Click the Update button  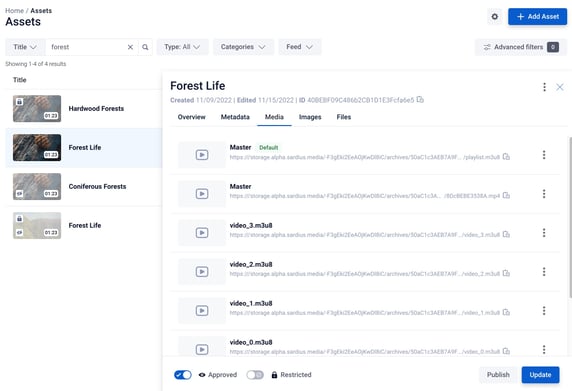[540, 375]
